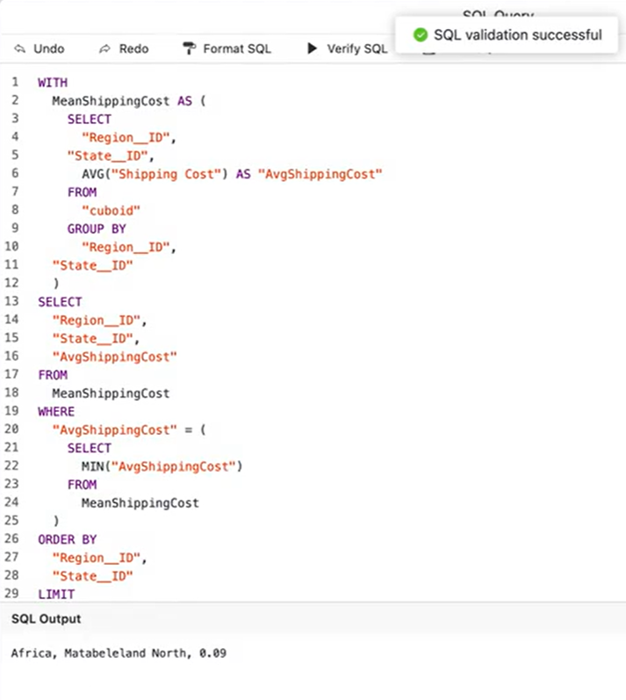Click the green success checkmark icon
The image size is (626, 700).
click(420, 35)
